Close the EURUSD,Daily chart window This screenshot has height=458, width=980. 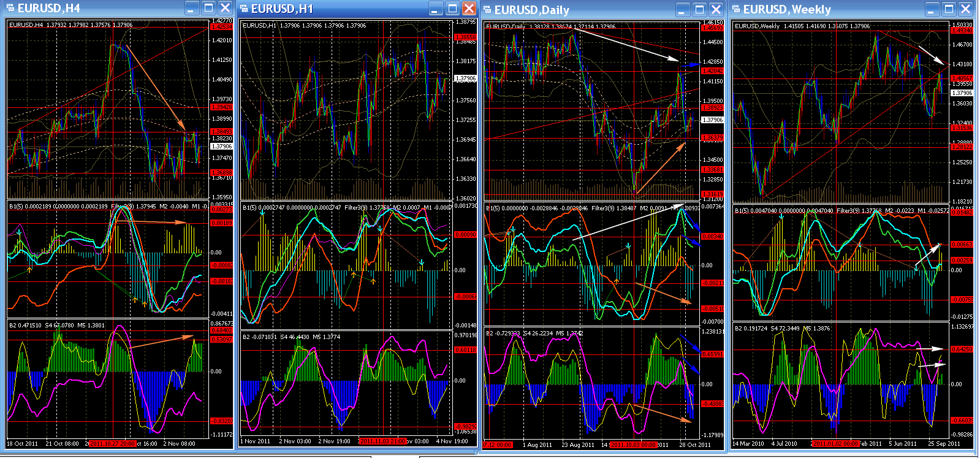click(x=716, y=9)
